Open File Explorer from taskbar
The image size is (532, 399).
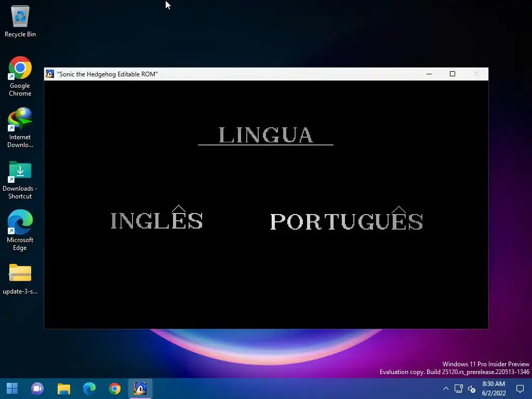tap(63, 389)
